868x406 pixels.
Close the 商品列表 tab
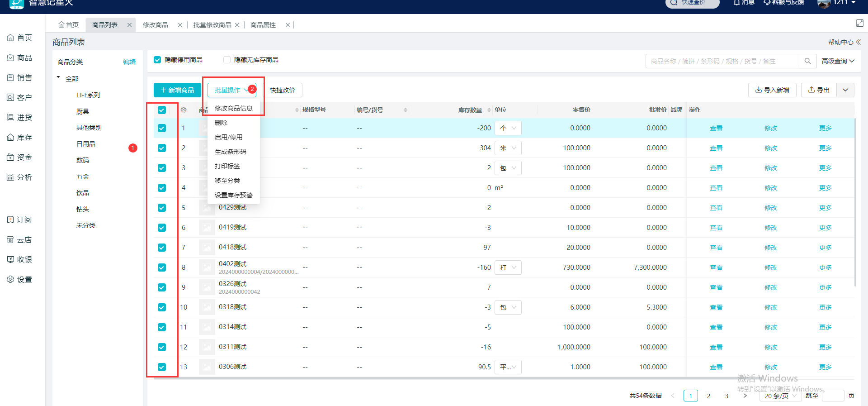coord(129,25)
